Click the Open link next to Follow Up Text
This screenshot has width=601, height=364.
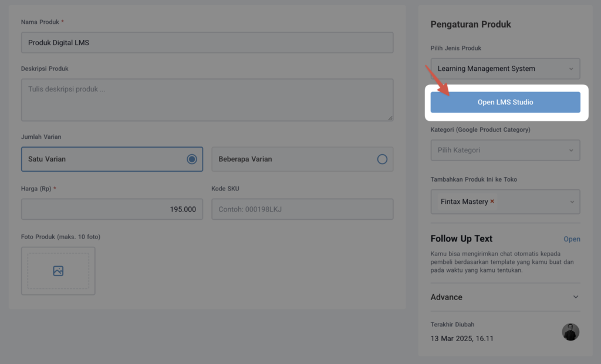click(x=572, y=239)
